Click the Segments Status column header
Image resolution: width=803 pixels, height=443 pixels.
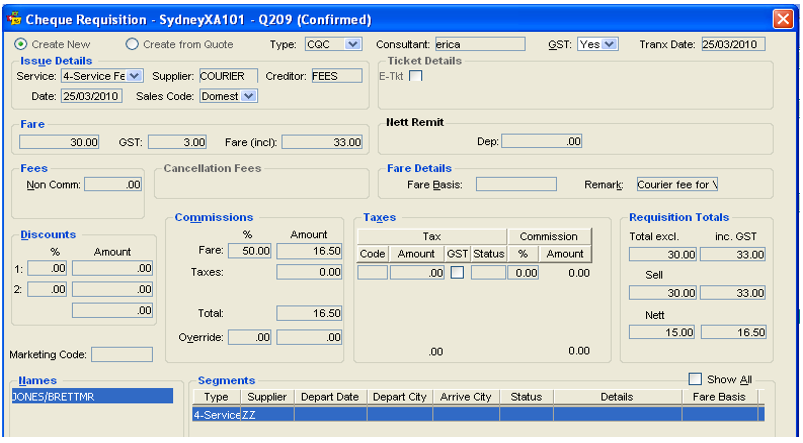click(526, 397)
